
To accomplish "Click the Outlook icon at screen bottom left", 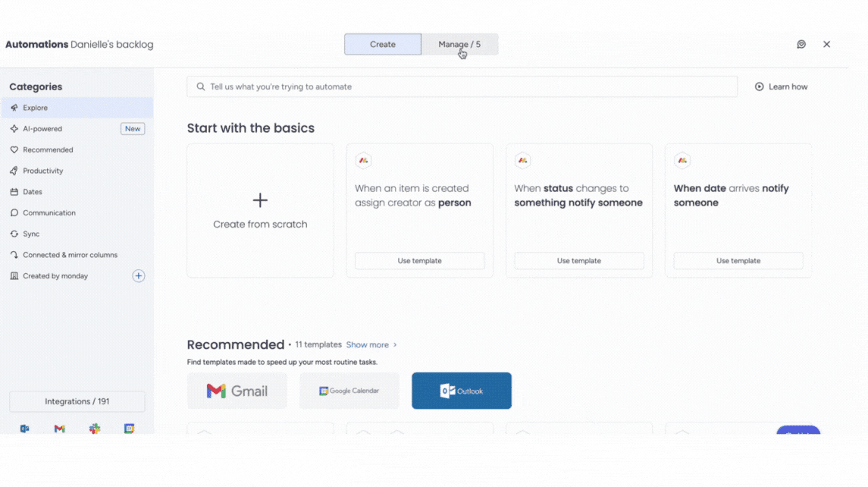I will 24,429.
